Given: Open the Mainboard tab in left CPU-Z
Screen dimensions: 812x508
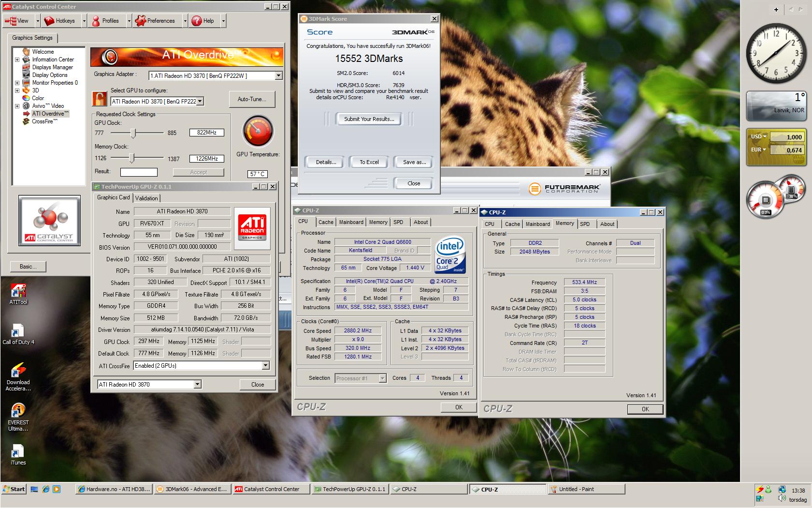Looking at the screenshot, I should coord(351,222).
